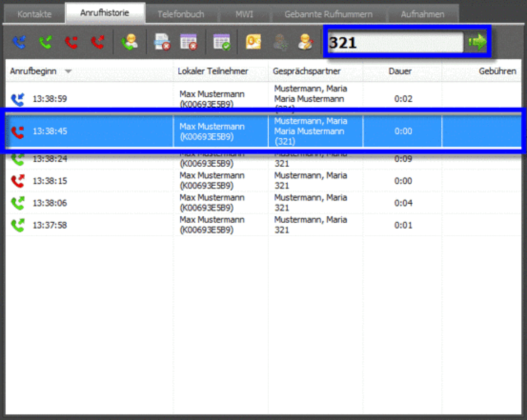Click the red failed outgoing call icon with arrow
Viewport: 527px width, 420px height.
point(97,42)
